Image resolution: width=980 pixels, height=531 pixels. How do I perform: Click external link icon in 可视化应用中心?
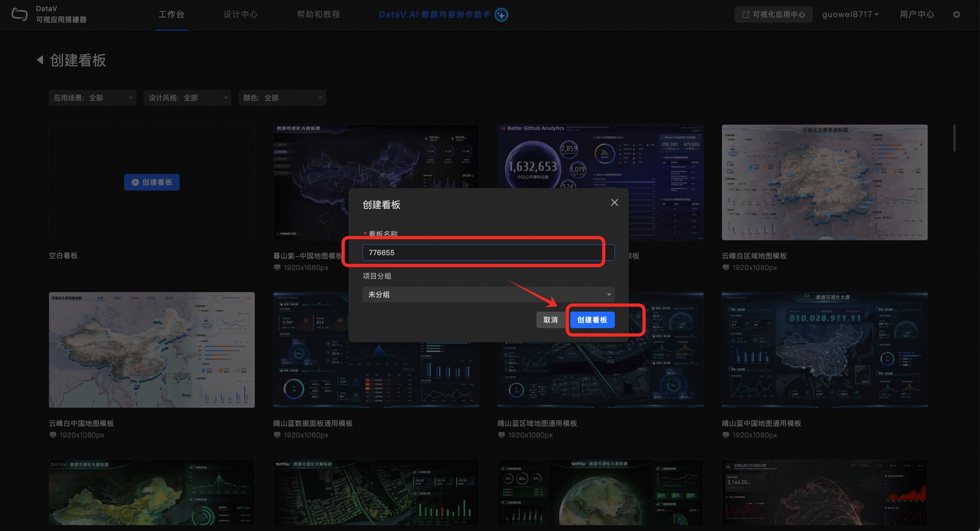click(746, 15)
